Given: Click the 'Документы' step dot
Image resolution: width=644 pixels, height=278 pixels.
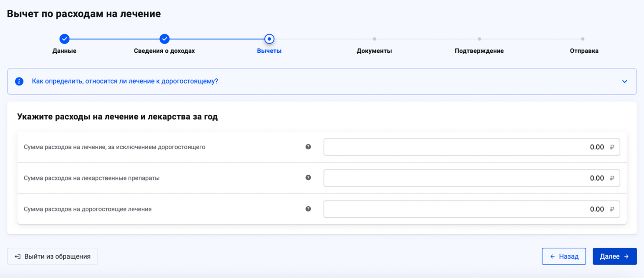Looking at the screenshot, I should (374, 39).
